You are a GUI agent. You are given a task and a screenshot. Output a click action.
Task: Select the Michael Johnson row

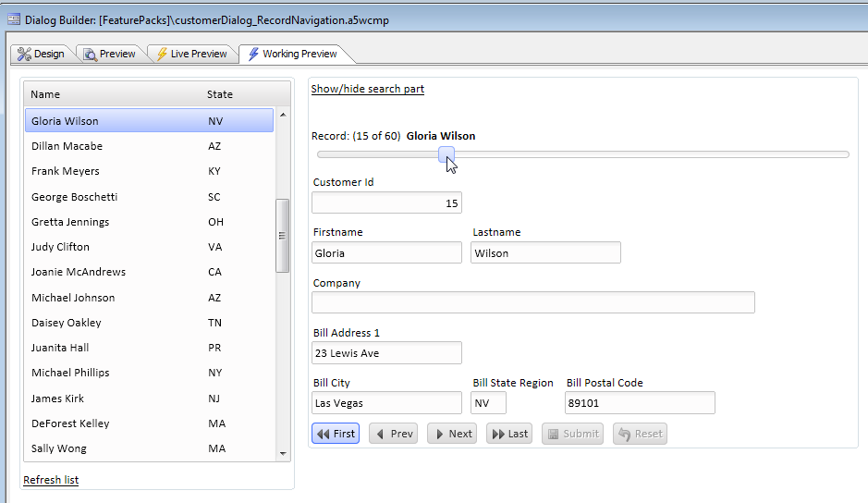[150, 298]
